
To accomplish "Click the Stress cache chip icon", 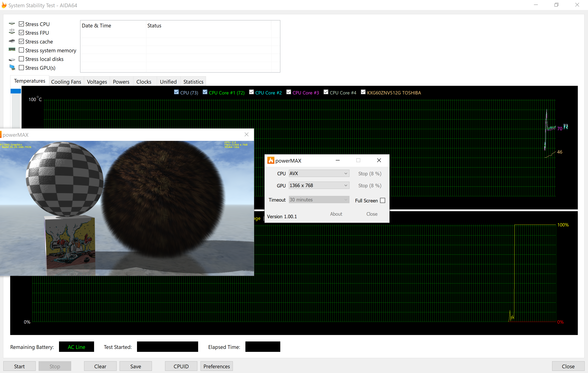I will 12,41.
